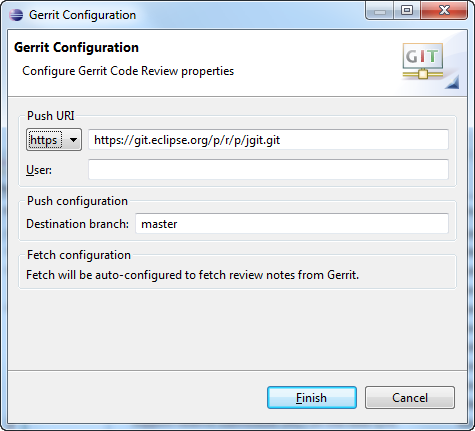Confirm settings with Finish button

click(312, 398)
